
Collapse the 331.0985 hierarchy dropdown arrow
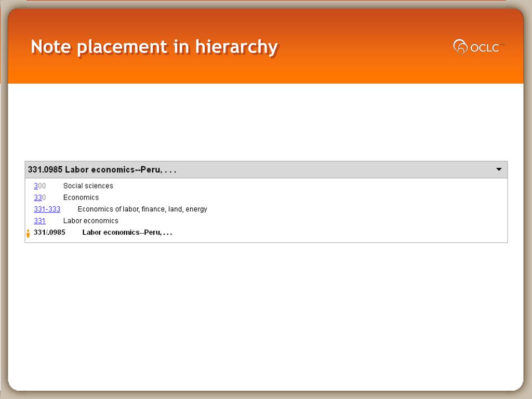[499, 169]
